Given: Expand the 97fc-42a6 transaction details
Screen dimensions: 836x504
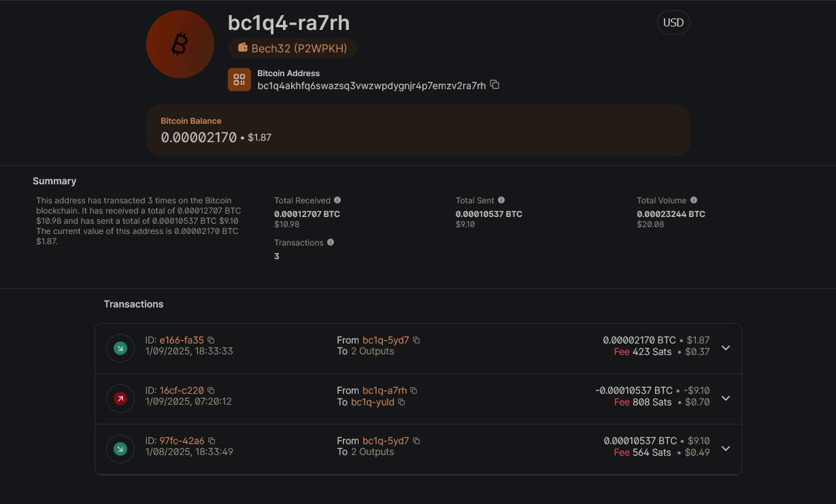Looking at the screenshot, I should tap(726, 449).
